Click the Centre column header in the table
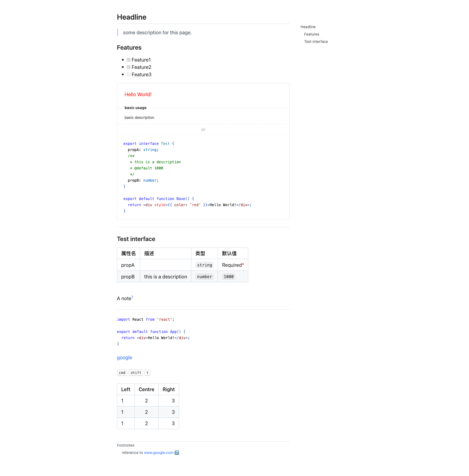469x476 pixels. [x=146, y=390]
